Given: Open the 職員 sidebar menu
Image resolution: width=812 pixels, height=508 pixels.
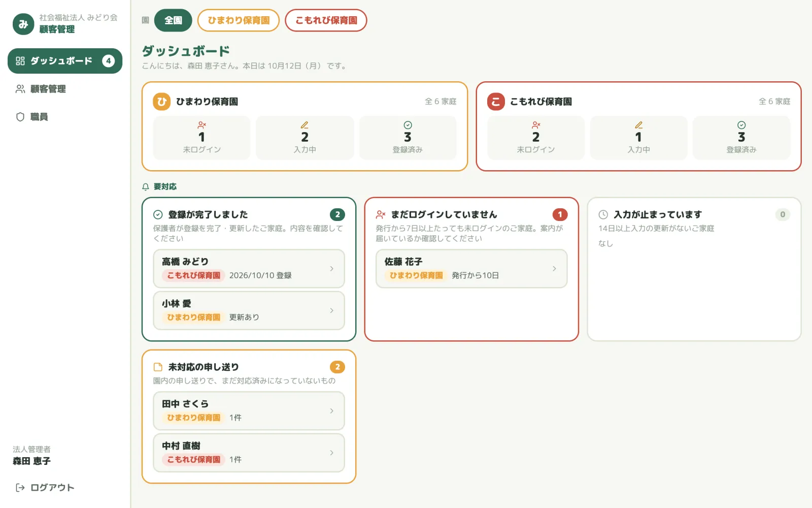Looking at the screenshot, I should [x=65, y=117].
